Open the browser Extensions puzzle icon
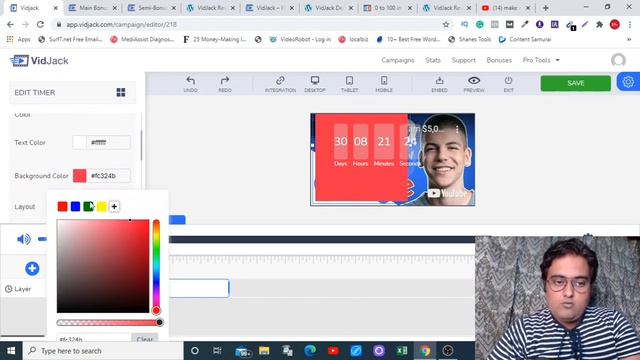Viewport: 640px width, 360px height. [x=599, y=24]
